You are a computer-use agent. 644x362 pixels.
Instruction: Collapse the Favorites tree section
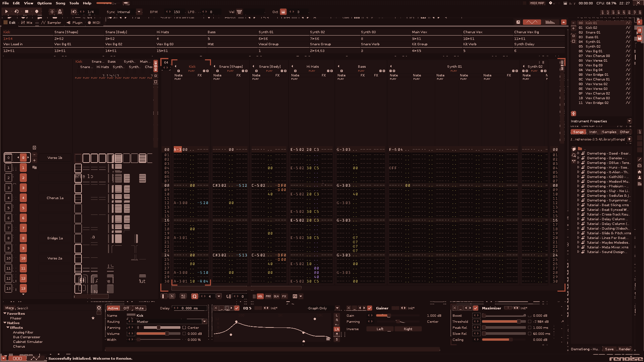pyautogui.click(x=5, y=313)
